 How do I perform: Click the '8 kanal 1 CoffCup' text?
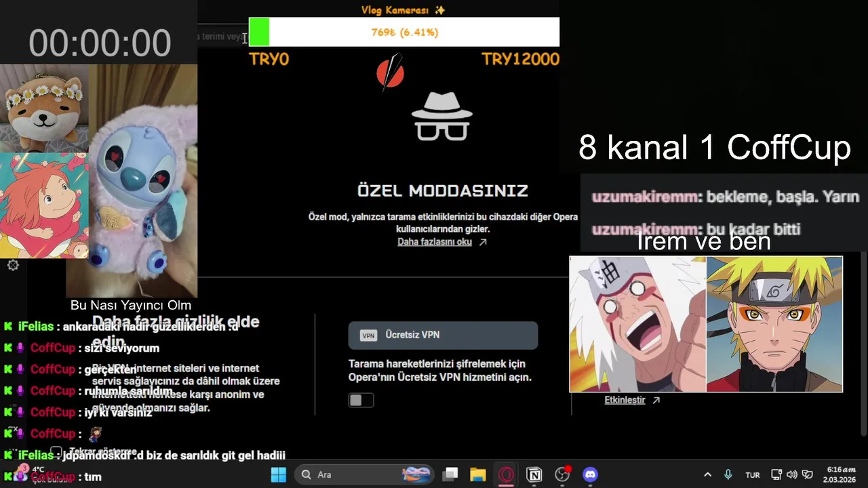pos(715,147)
